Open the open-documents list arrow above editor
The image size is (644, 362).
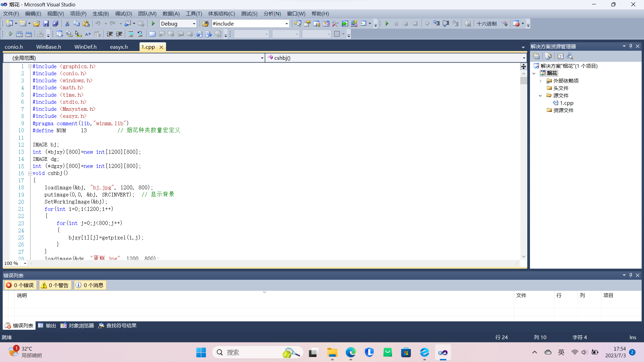[523, 47]
